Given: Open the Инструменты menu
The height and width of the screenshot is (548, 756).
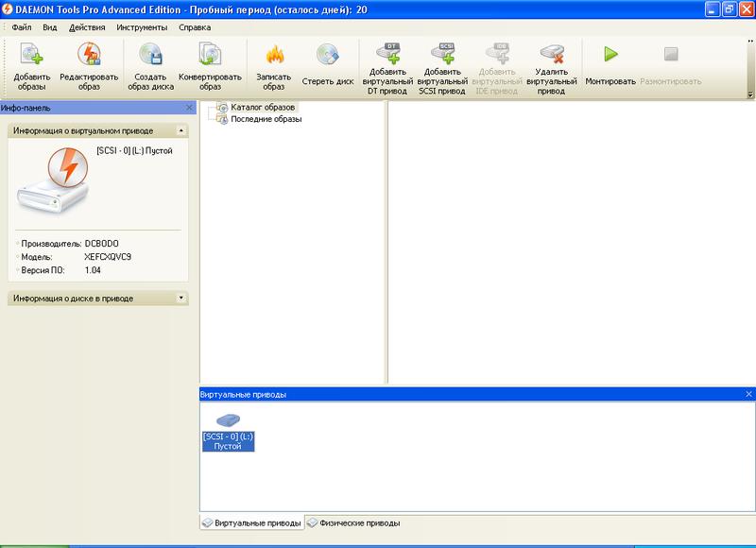Looking at the screenshot, I should click(x=142, y=27).
